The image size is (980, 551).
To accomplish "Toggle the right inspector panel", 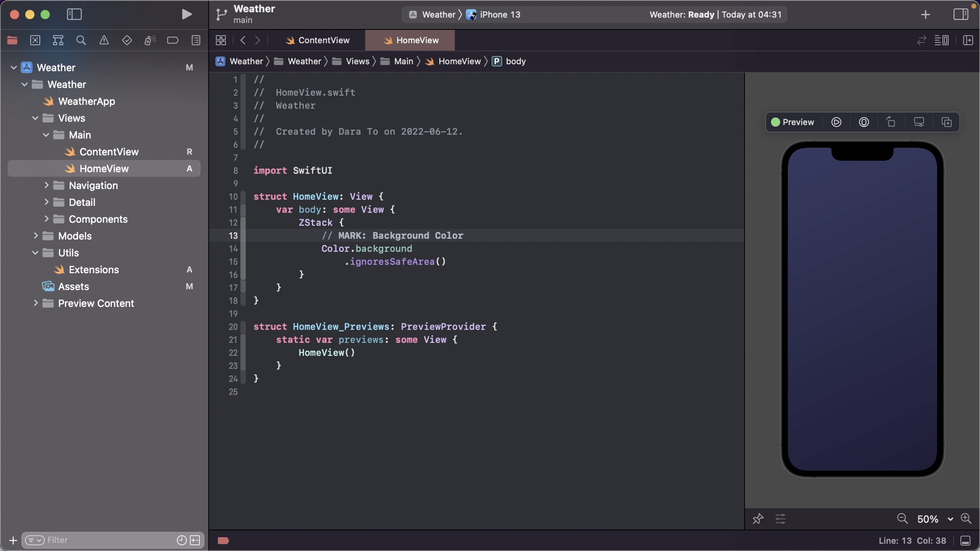I will click(x=960, y=15).
